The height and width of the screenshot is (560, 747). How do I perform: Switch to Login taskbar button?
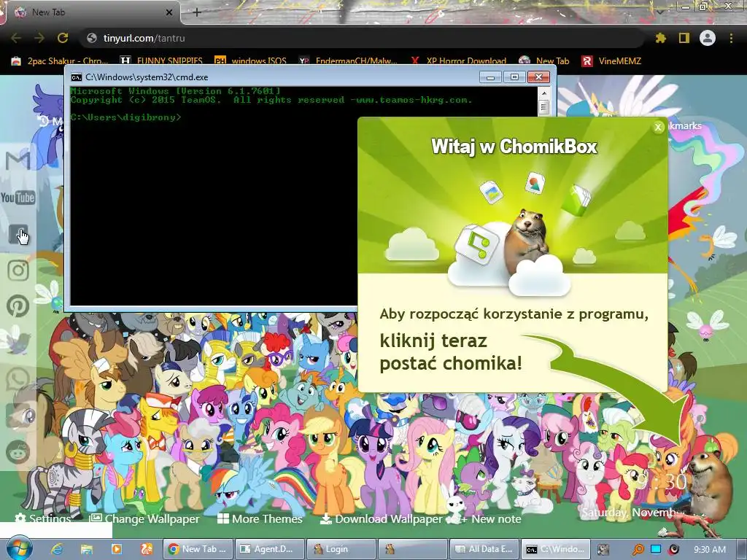pyautogui.click(x=341, y=549)
